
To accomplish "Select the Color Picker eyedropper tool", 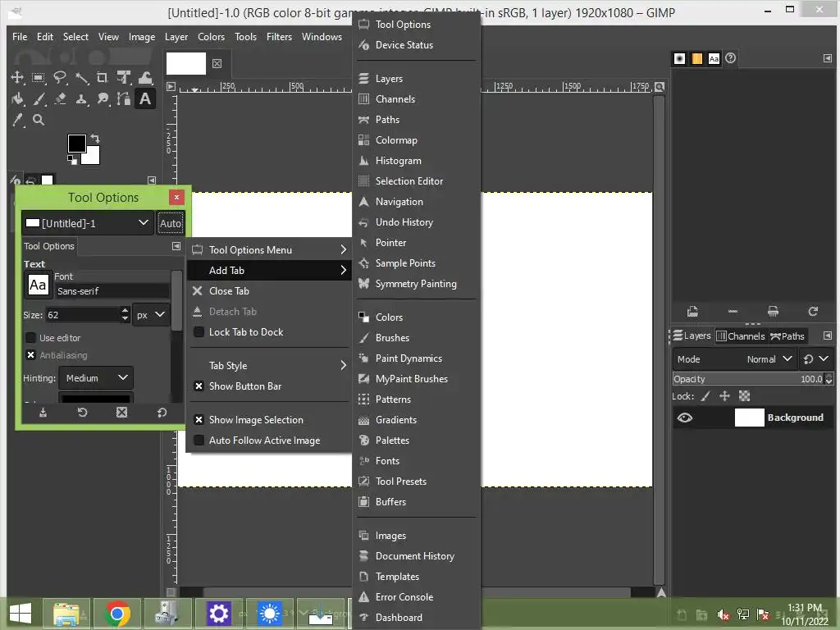I will coord(17,120).
